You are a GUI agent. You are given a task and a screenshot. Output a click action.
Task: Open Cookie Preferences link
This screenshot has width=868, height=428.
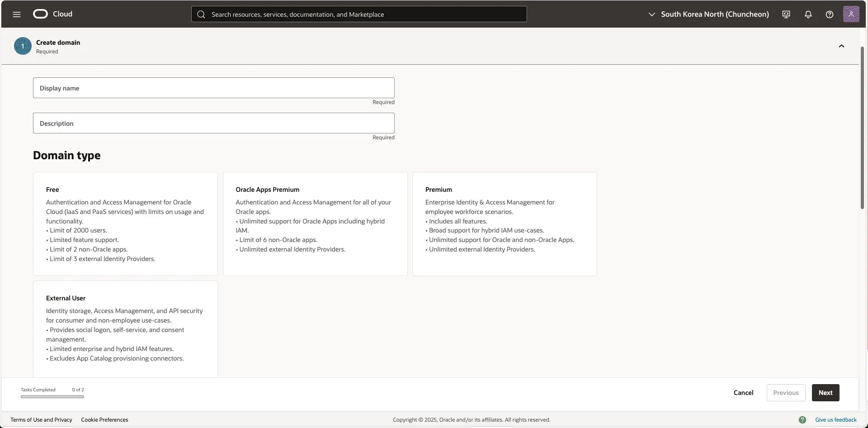[104, 420]
